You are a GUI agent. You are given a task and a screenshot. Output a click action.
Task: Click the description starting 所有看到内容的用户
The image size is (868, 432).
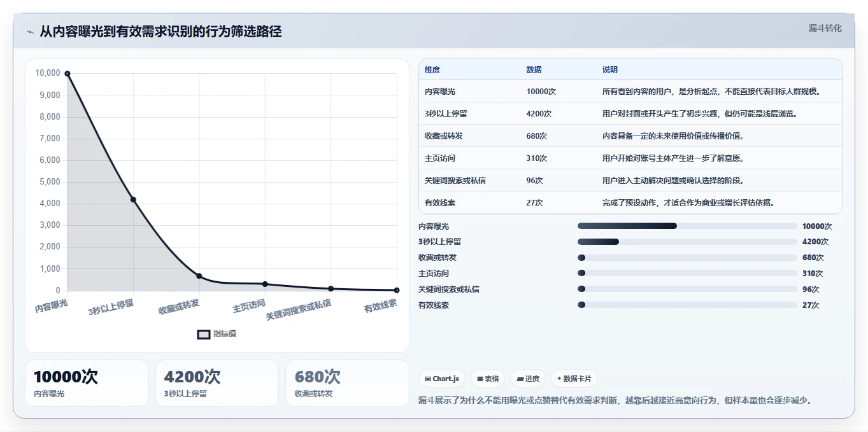(712, 92)
